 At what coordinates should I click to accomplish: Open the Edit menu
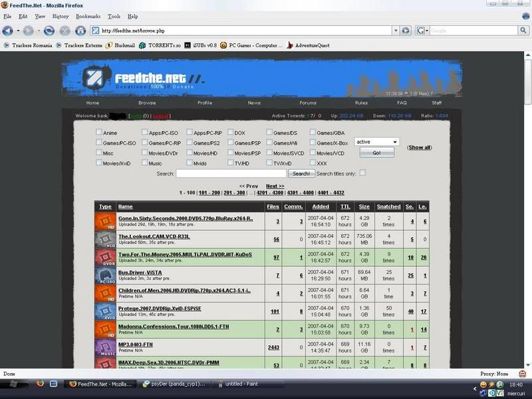pyautogui.click(x=23, y=16)
